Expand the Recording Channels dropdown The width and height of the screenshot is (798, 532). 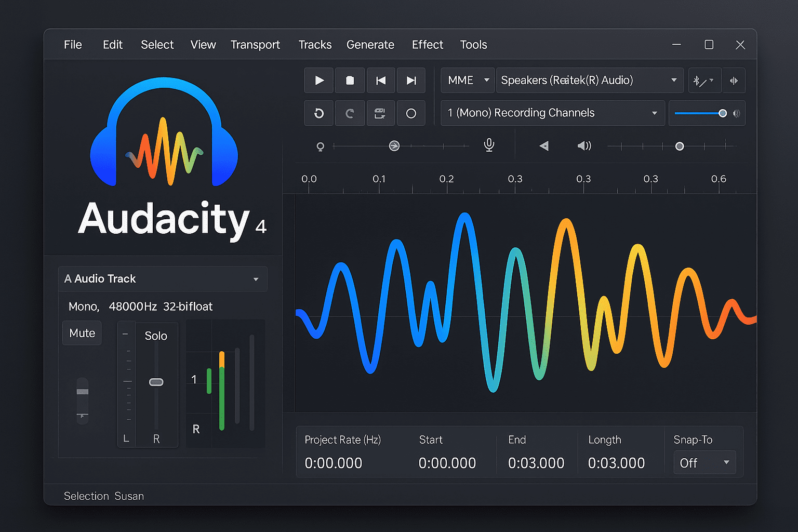coord(552,113)
